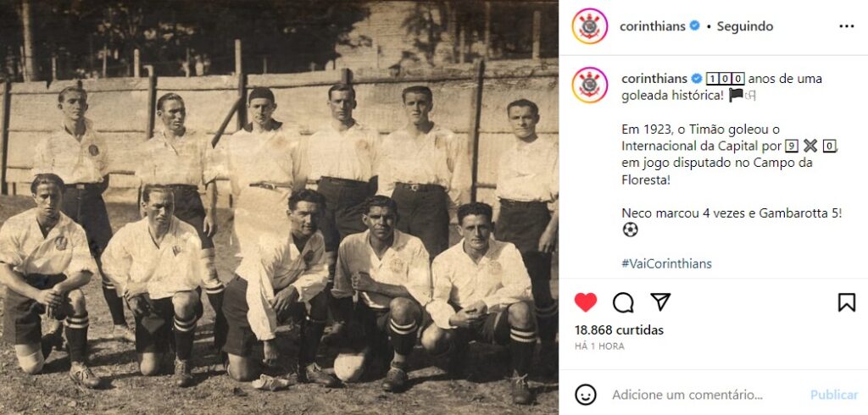Click the soccer ball emoji in the caption
The height and width of the screenshot is (415, 868).
tap(630, 229)
